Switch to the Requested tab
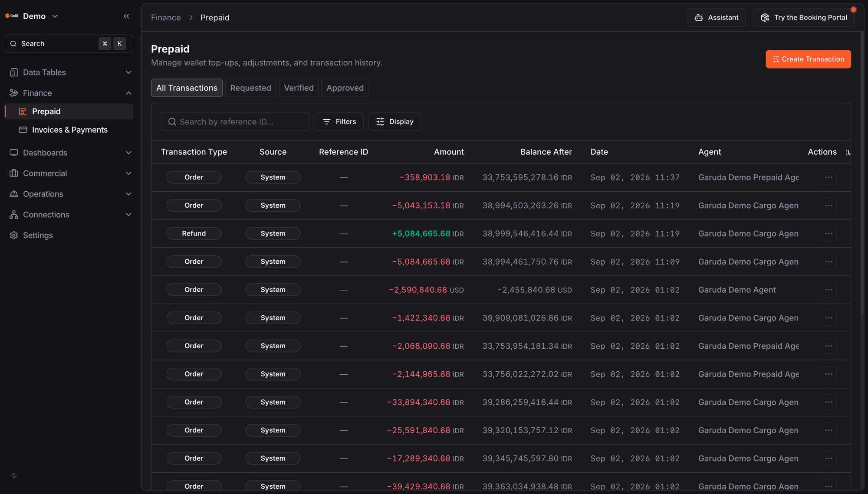868x494 pixels. click(250, 88)
